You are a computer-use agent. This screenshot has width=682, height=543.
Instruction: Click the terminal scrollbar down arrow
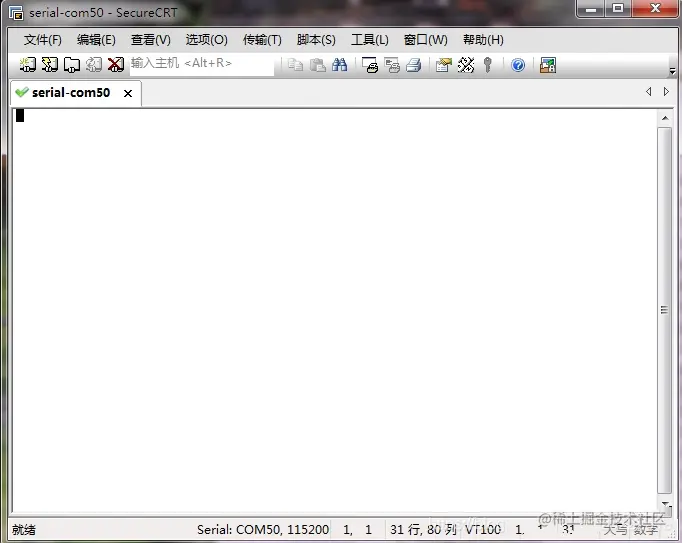(x=665, y=503)
